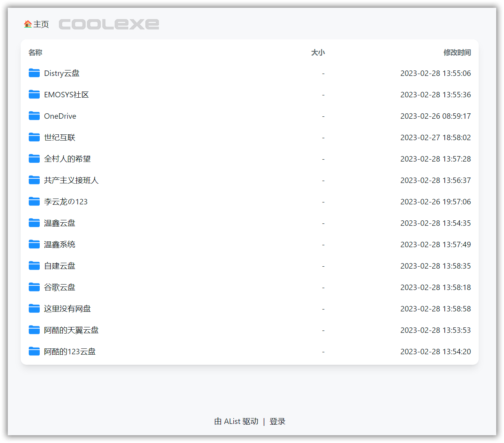
Task: Click the folder icon beside 温鑫系统
Action: 34,244
